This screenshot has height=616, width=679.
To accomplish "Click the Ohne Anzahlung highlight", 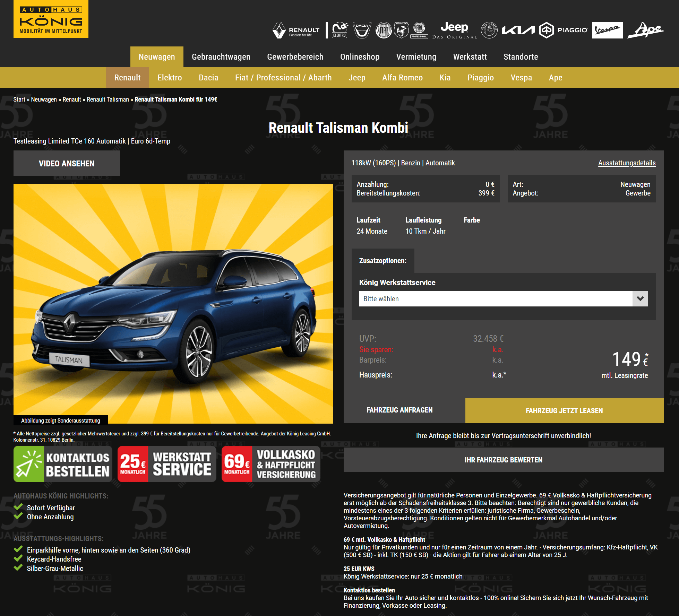I will 50,517.
